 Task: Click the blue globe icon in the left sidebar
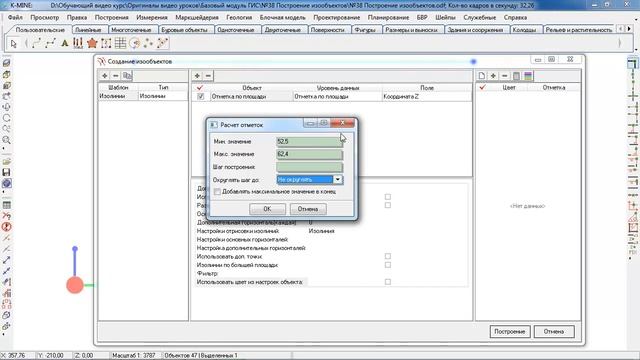7,183
